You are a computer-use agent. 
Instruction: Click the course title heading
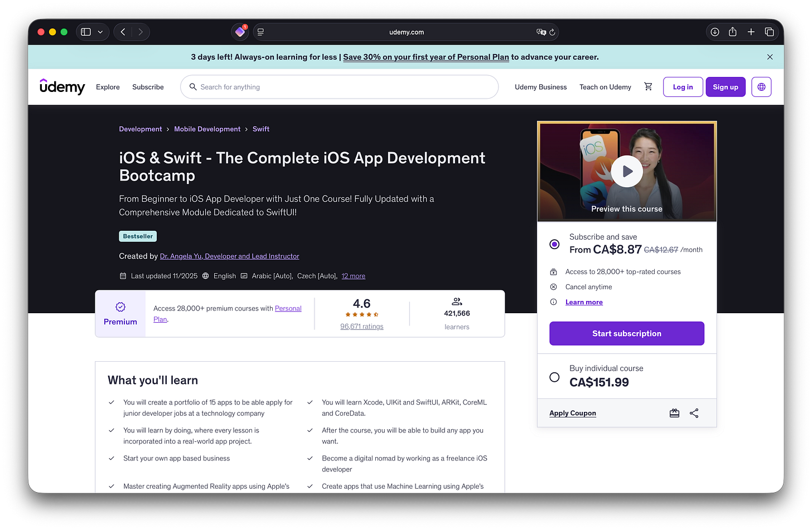click(302, 167)
